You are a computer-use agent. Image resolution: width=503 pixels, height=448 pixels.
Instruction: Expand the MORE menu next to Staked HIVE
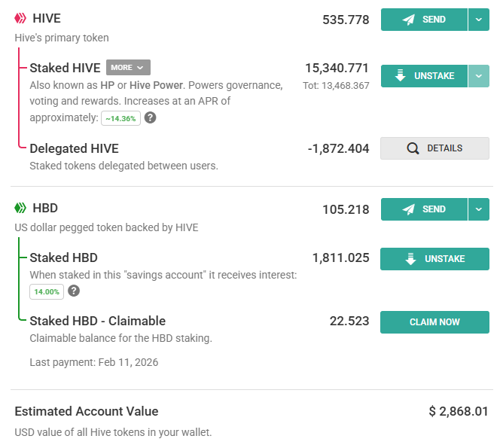coord(128,68)
